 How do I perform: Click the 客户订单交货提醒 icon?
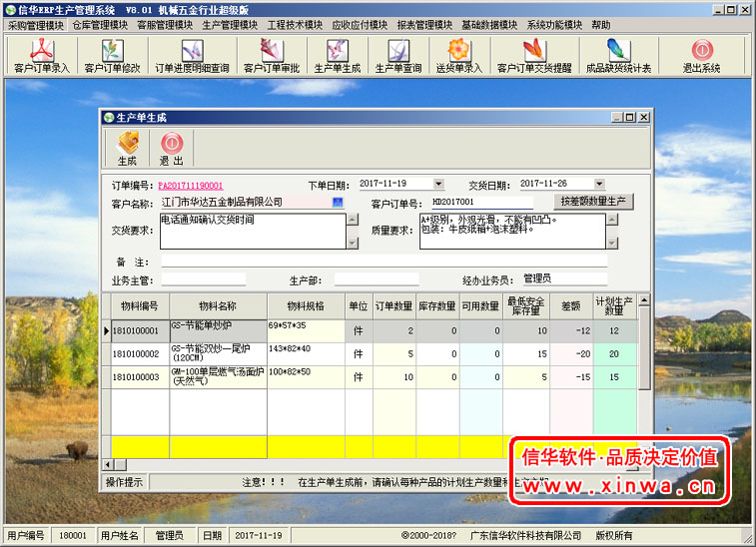[533, 56]
